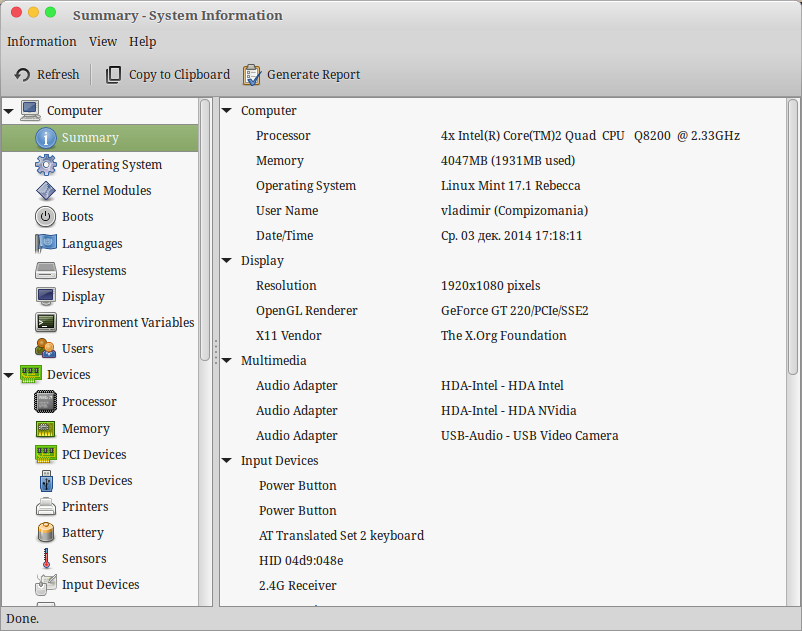Collapse the Input Devices section in summary
This screenshot has width=802, height=631.
pos(227,461)
